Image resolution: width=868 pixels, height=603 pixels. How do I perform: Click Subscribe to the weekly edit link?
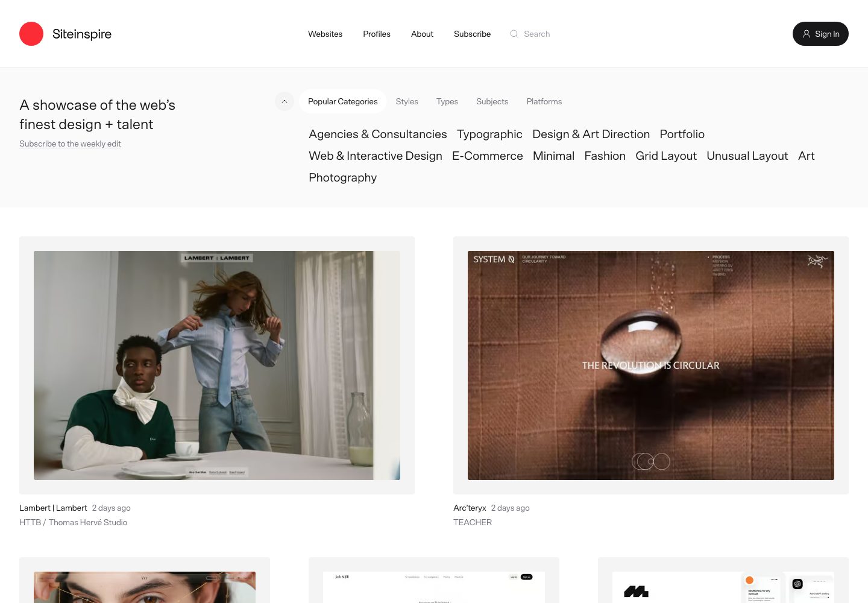(x=70, y=144)
